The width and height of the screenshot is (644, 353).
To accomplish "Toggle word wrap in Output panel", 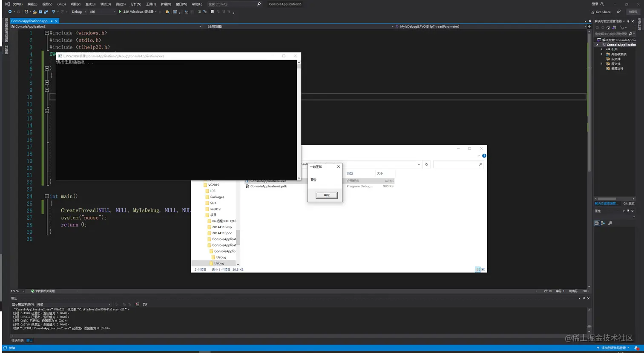I will [145, 304].
